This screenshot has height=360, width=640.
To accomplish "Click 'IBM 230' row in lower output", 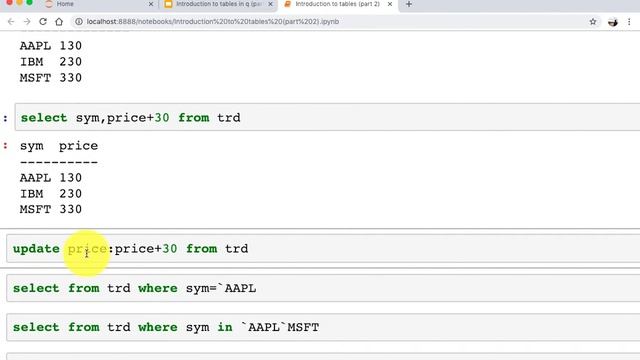I will coord(51,193).
